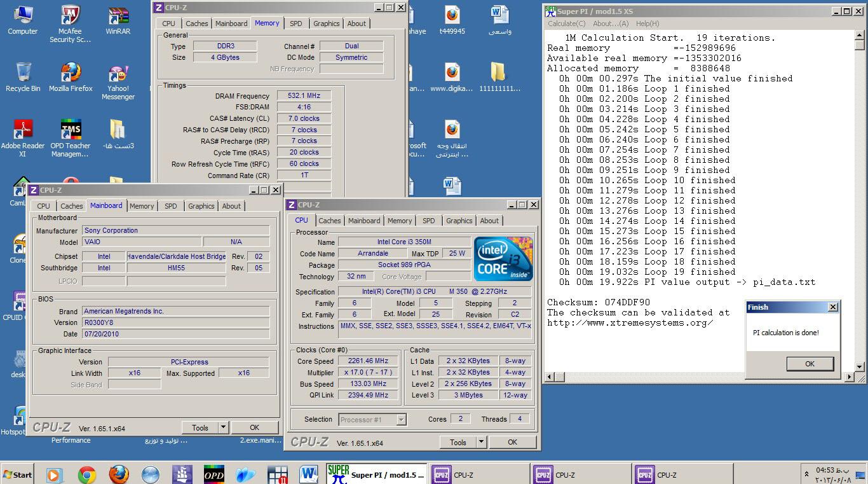This screenshot has width=868, height=484.
Task: Click the blue globe taskbar icon
Action: tap(151, 474)
